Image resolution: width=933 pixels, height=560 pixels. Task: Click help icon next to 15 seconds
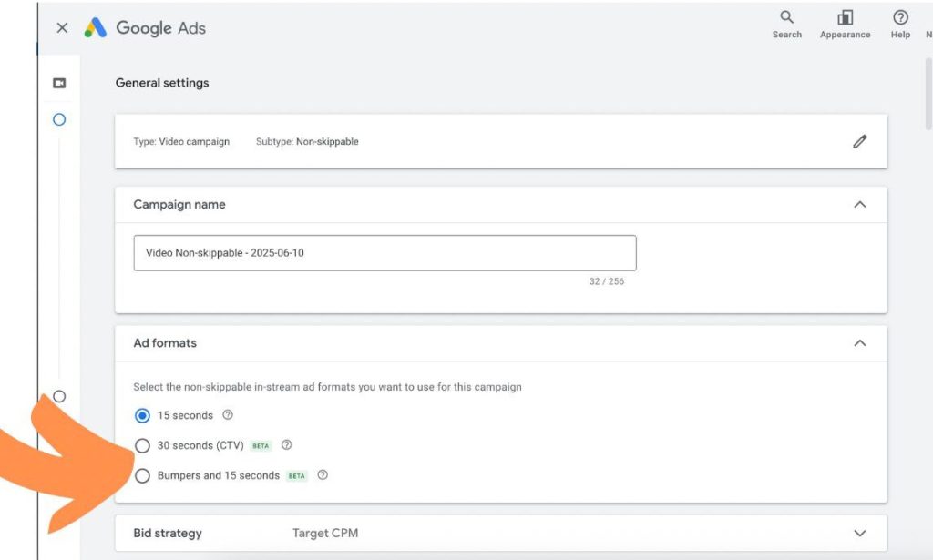tap(228, 415)
